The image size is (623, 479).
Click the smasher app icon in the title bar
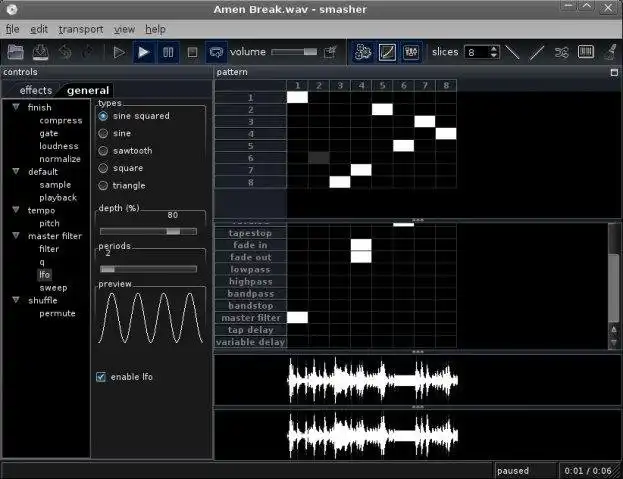(x=12, y=9)
